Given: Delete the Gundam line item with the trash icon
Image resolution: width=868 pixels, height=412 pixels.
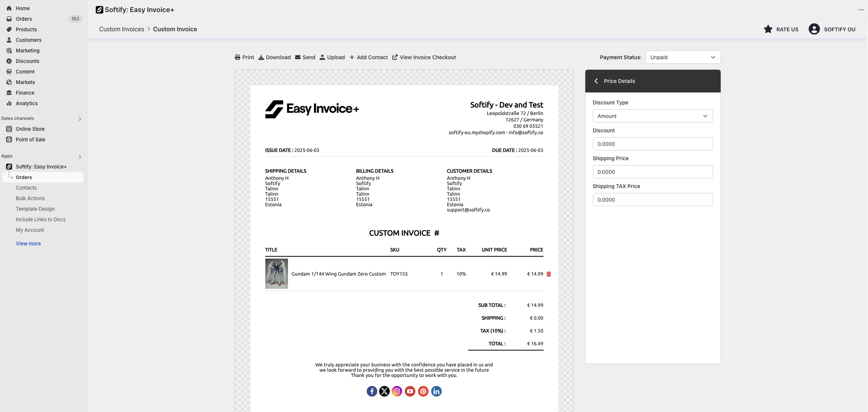Looking at the screenshot, I should click(549, 274).
